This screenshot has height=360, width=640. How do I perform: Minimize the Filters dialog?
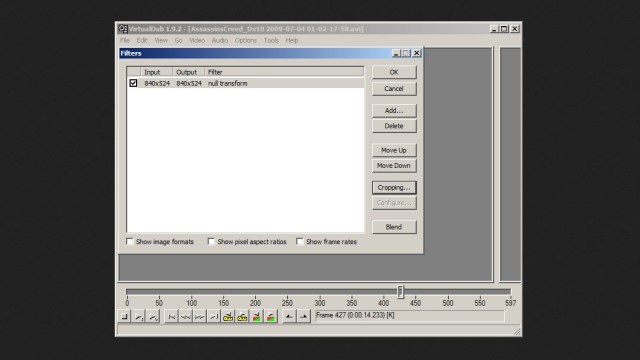click(396, 53)
